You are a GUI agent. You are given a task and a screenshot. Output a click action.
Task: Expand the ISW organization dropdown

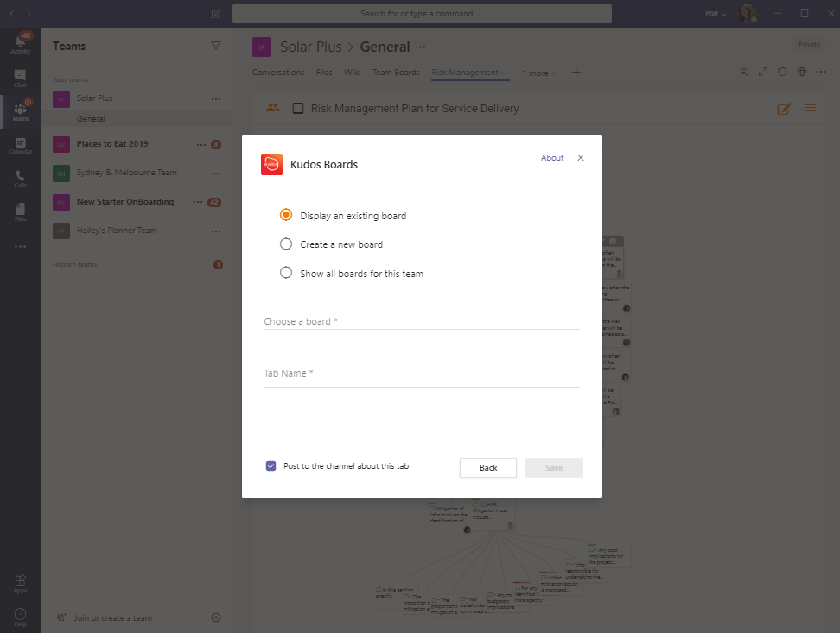tap(716, 14)
